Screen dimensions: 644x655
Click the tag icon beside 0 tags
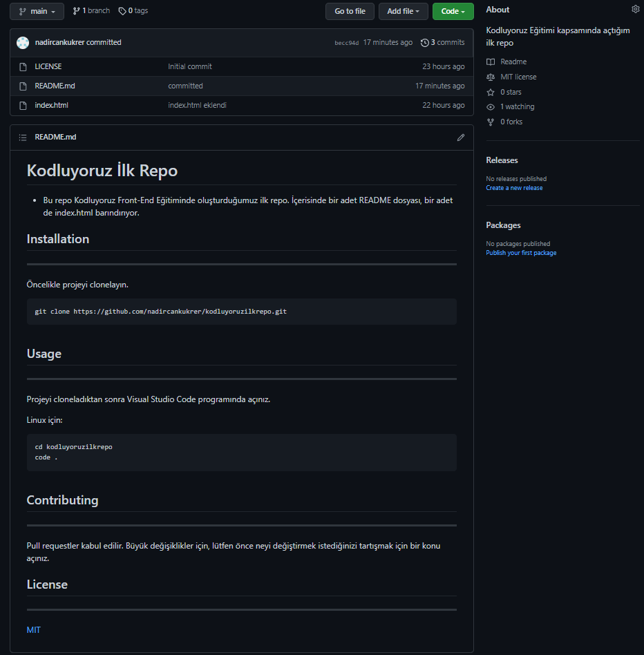pyautogui.click(x=122, y=11)
